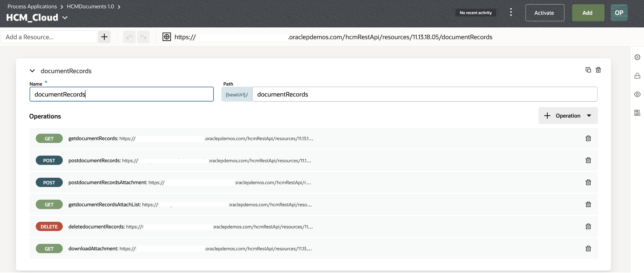This screenshot has width=644, height=273.
Task: Click the duplicate documentRecords resource icon
Action: tap(588, 70)
